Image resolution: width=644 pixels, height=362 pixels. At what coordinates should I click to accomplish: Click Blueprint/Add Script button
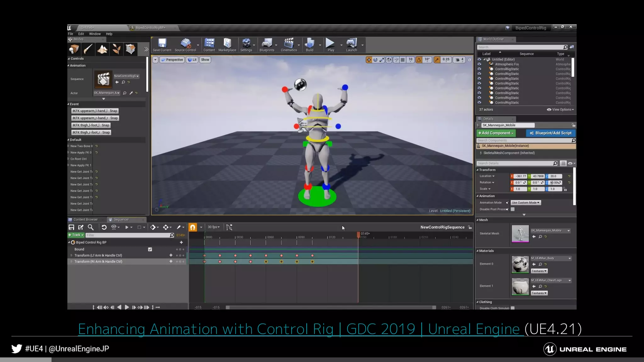pyautogui.click(x=551, y=133)
